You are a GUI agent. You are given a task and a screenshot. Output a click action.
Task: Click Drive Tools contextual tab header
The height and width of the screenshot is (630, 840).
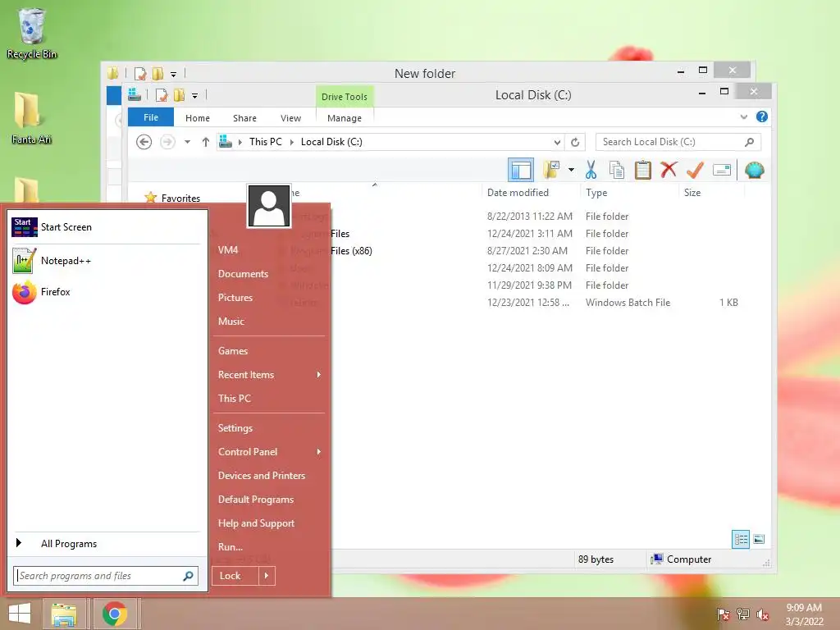[x=345, y=97]
